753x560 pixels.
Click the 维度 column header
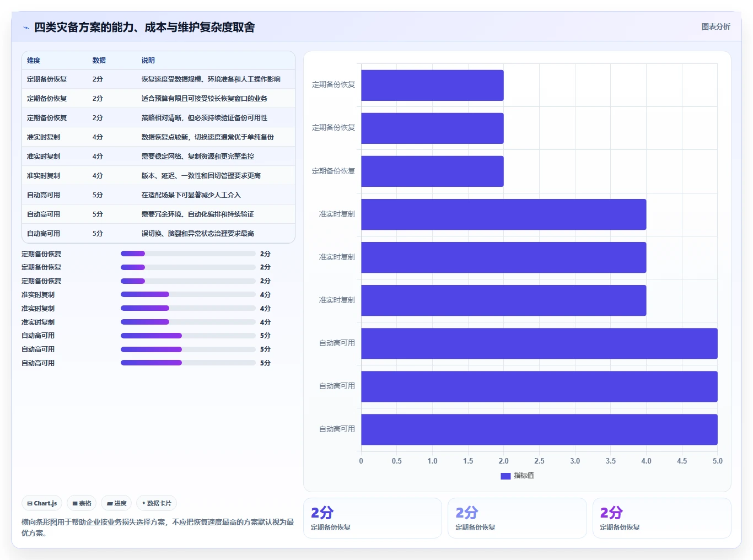34,61
